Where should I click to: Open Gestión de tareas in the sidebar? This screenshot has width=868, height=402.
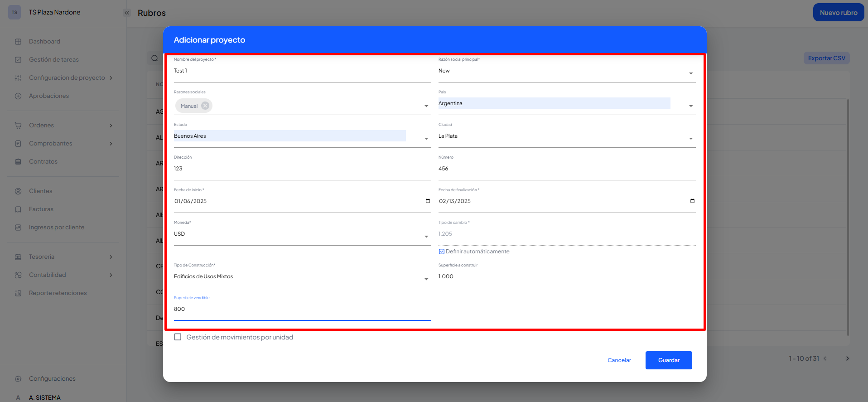point(53,60)
